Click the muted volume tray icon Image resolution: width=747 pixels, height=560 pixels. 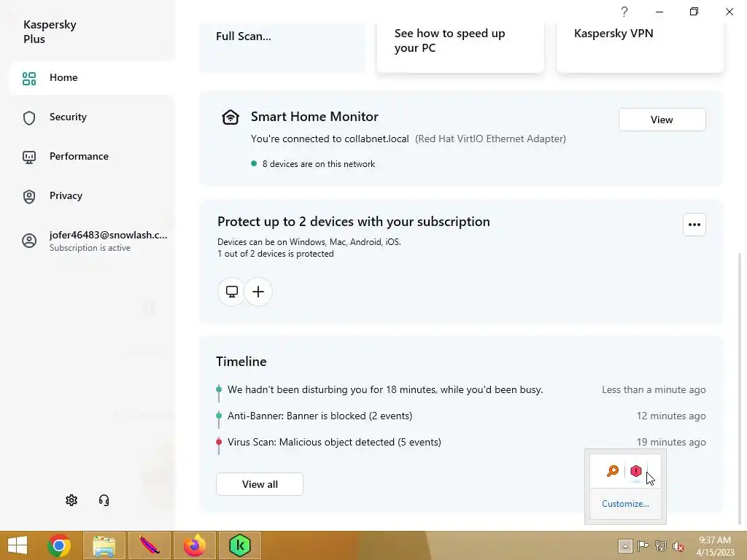pos(678,546)
